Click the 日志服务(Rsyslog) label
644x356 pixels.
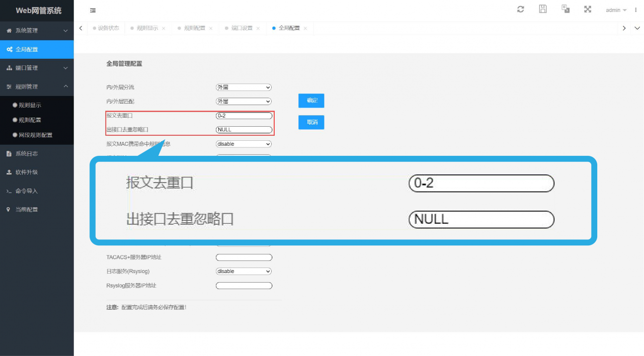pos(128,272)
